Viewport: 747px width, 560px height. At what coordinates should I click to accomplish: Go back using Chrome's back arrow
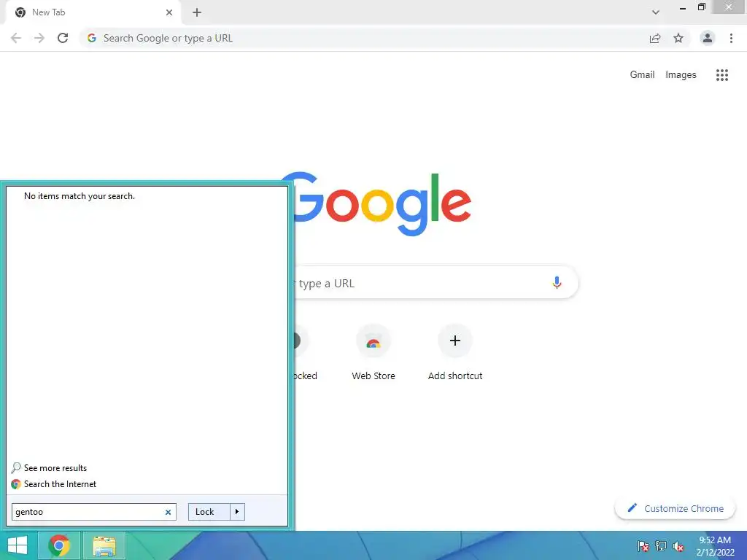click(16, 38)
